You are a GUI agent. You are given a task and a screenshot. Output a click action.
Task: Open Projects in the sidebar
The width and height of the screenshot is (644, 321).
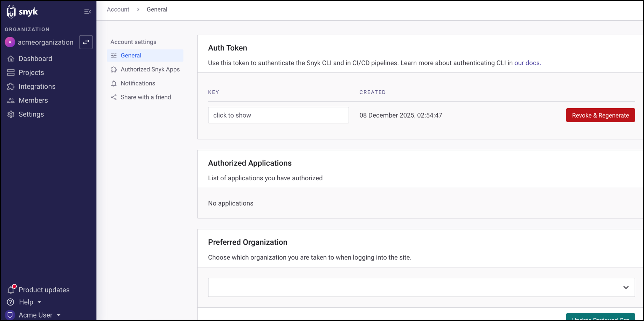coord(31,72)
